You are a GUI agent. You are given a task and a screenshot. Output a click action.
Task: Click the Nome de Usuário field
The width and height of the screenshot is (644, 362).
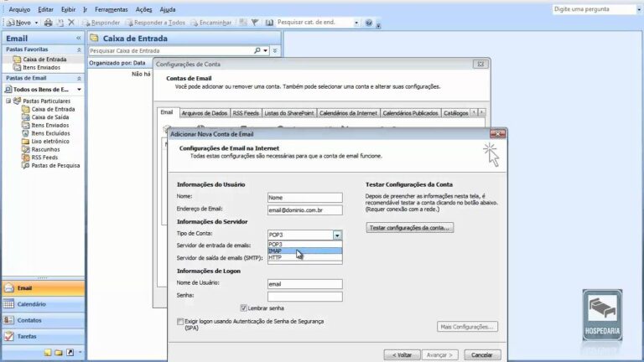point(304,284)
